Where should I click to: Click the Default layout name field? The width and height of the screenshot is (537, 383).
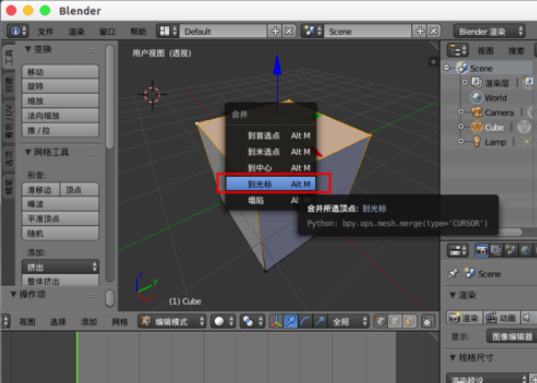[223, 31]
